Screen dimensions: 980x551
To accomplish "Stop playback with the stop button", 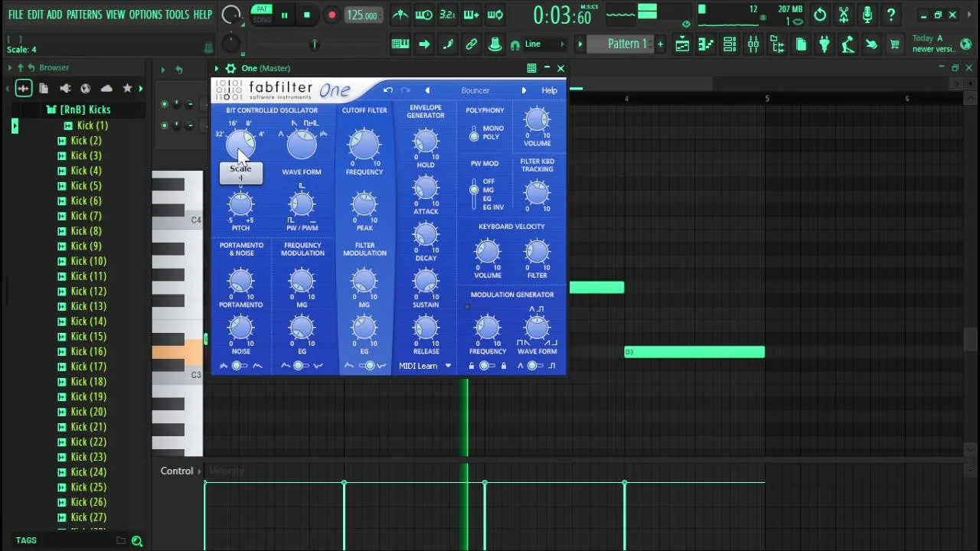I will [307, 15].
